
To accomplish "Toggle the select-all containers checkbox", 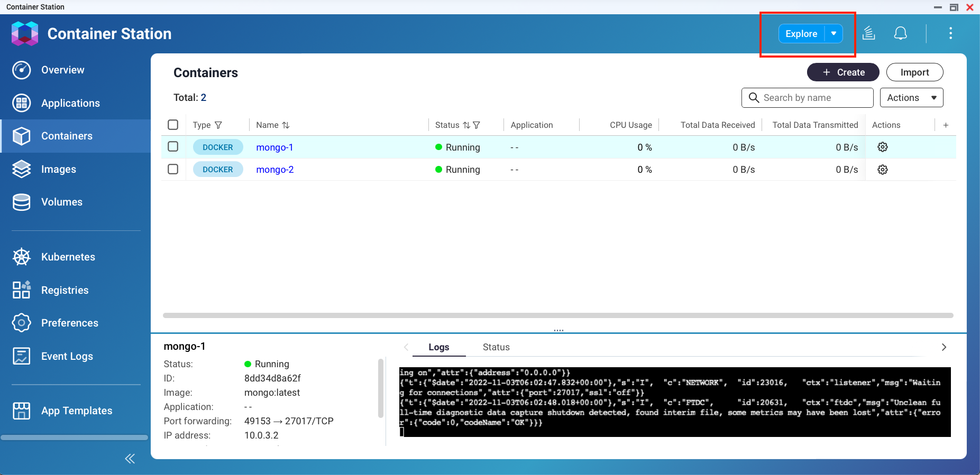I will 173,125.
